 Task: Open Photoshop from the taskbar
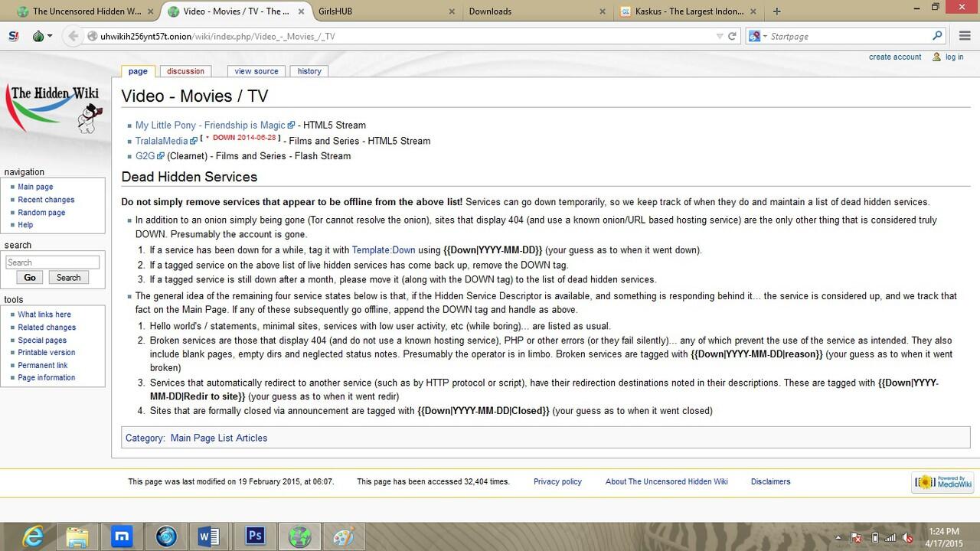pos(255,536)
